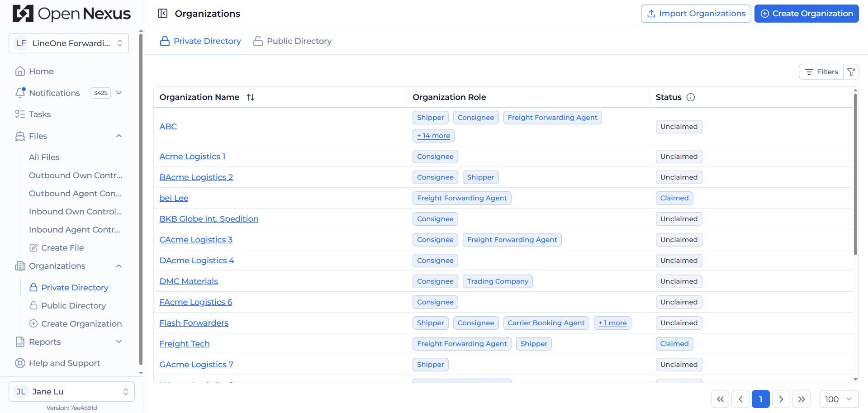Screen dimensions: 868x413
Task: Click the Notifications bell icon
Action: coord(20,93)
